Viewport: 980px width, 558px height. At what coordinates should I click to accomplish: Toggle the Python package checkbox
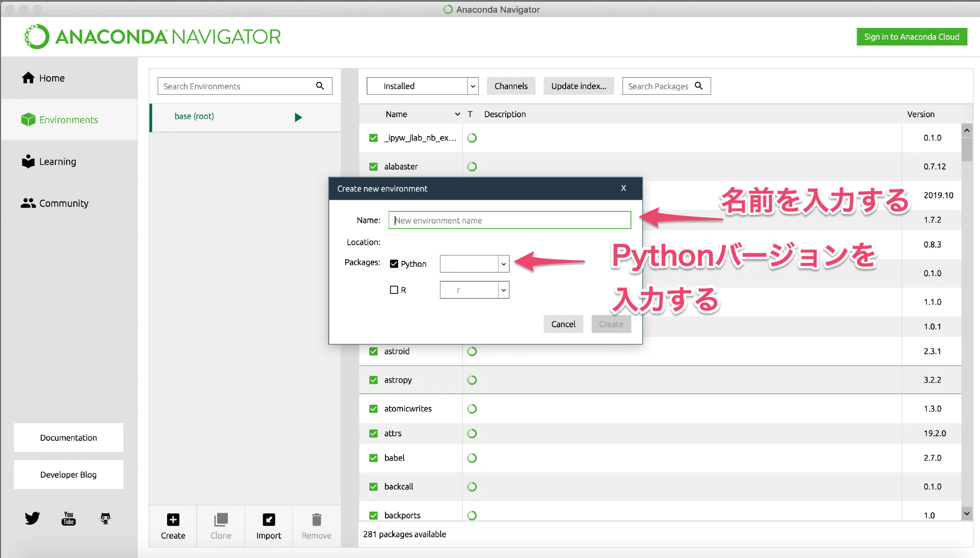pyautogui.click(x=394, y=264)
